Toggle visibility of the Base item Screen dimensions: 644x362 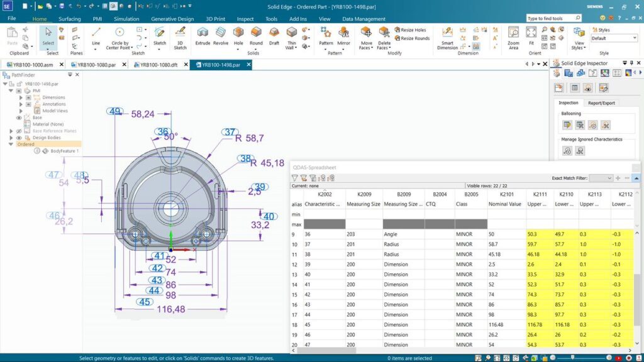(x=19, y=118)
